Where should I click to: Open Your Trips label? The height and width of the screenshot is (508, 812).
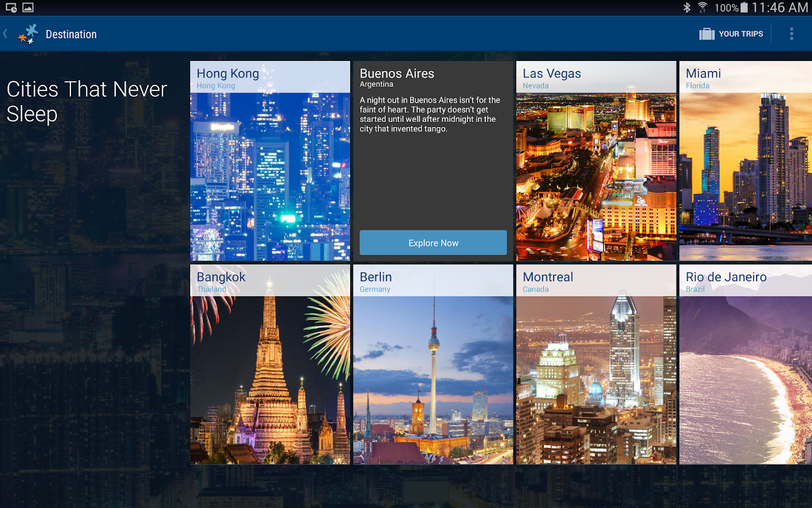tap(741, 34)
